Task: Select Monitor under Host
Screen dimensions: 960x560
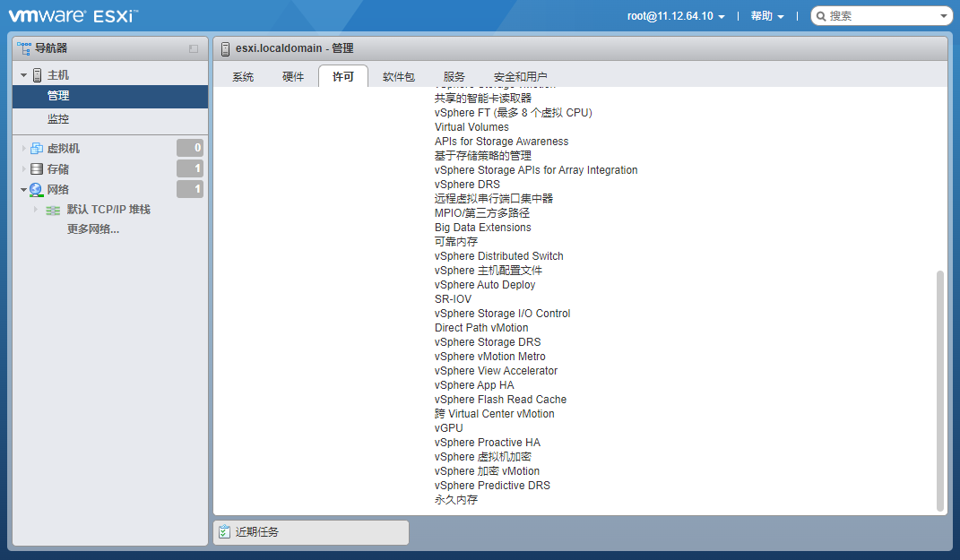Action: (x=110, y=119)
